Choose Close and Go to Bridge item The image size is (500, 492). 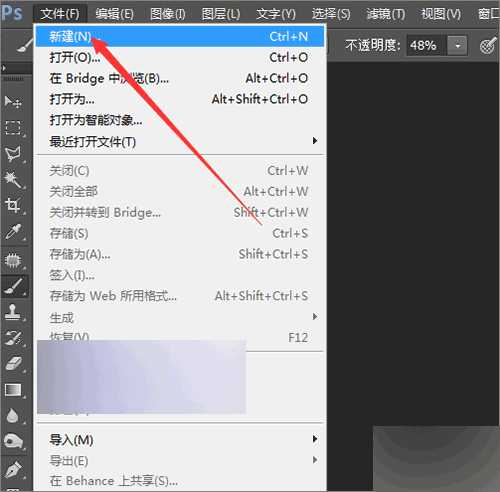(181, 212)
